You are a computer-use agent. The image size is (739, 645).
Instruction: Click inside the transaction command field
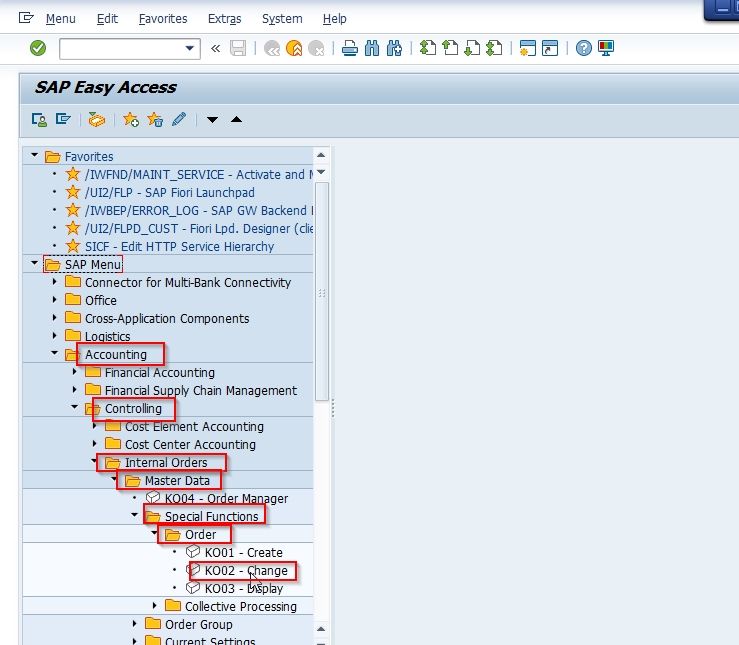[122, 49]
